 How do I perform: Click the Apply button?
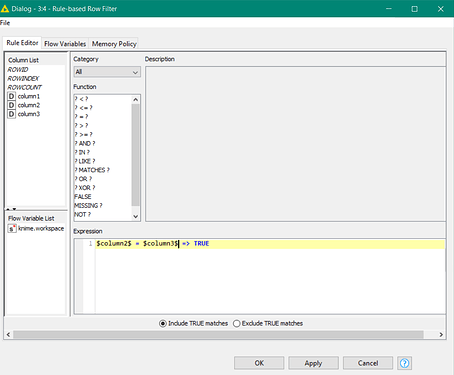(x=313, y=363)
